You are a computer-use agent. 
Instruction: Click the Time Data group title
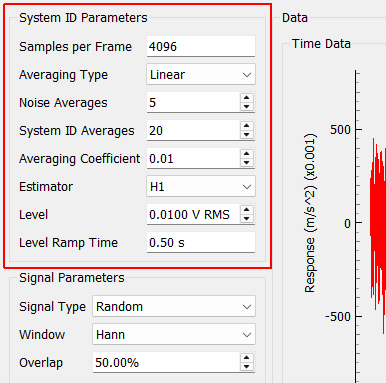click(321, 44)
